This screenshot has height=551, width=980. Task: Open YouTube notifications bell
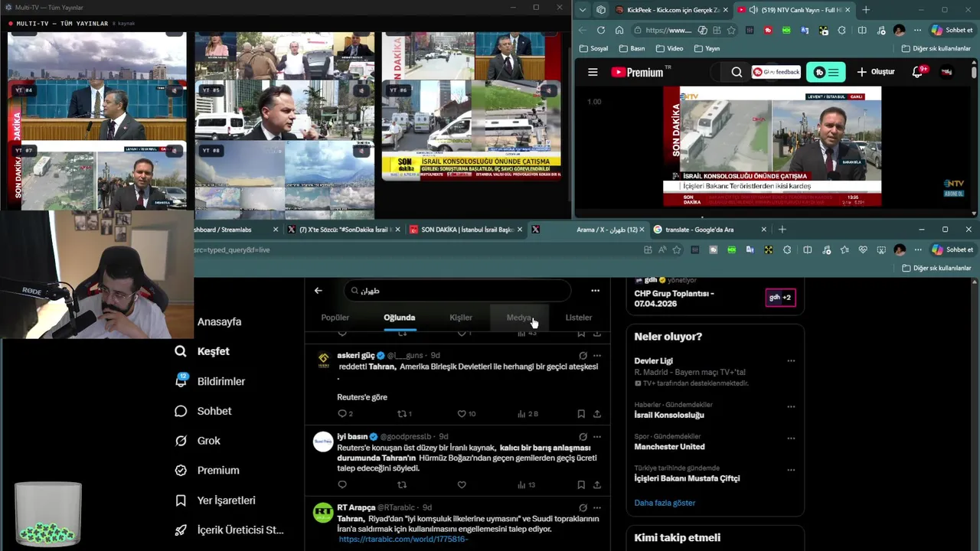point(918,72)
